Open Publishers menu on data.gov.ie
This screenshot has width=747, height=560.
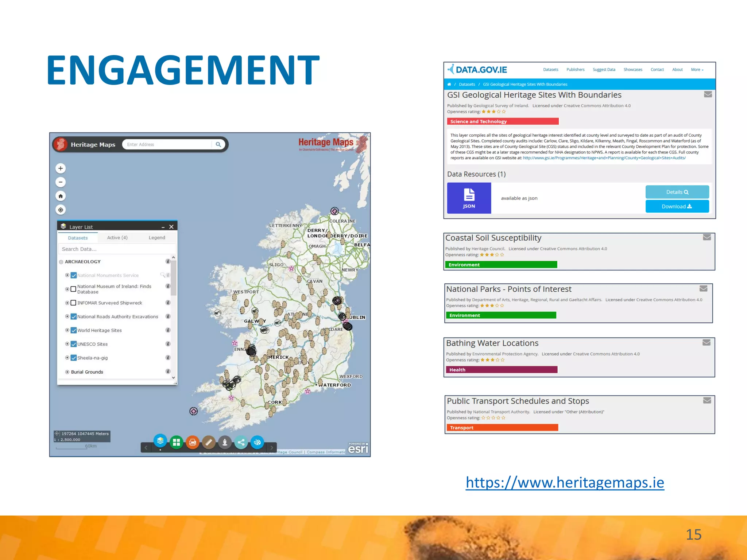(x=575, y=70)
